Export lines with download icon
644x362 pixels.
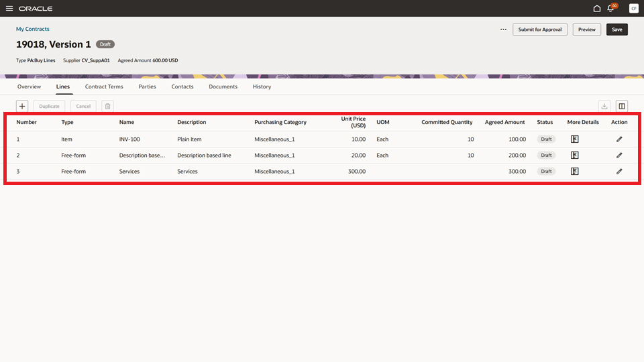[604, 107]
